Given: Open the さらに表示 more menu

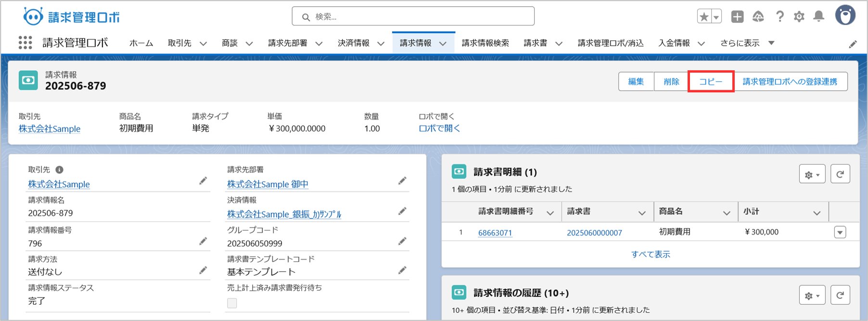Looking at the screenshot, I should click(747, 43).
